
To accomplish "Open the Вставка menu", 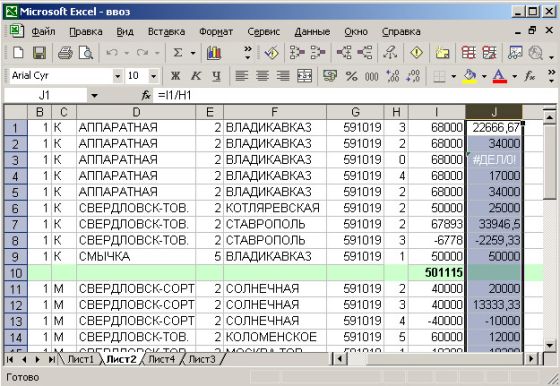I will [166, 32].
